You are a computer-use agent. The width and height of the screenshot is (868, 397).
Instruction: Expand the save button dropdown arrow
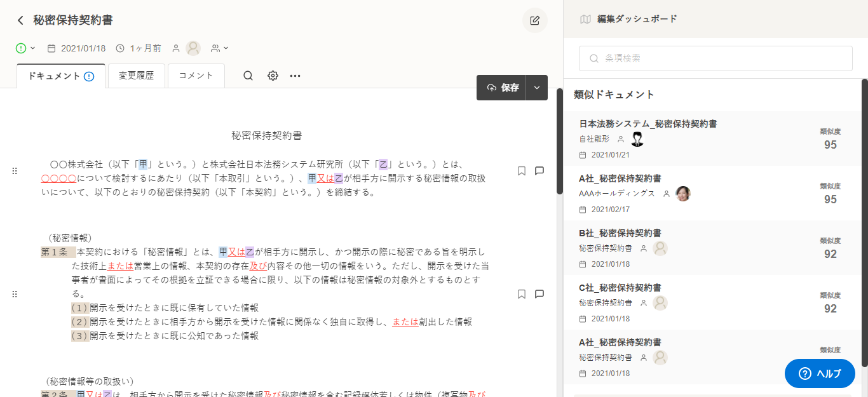(537, 88)
